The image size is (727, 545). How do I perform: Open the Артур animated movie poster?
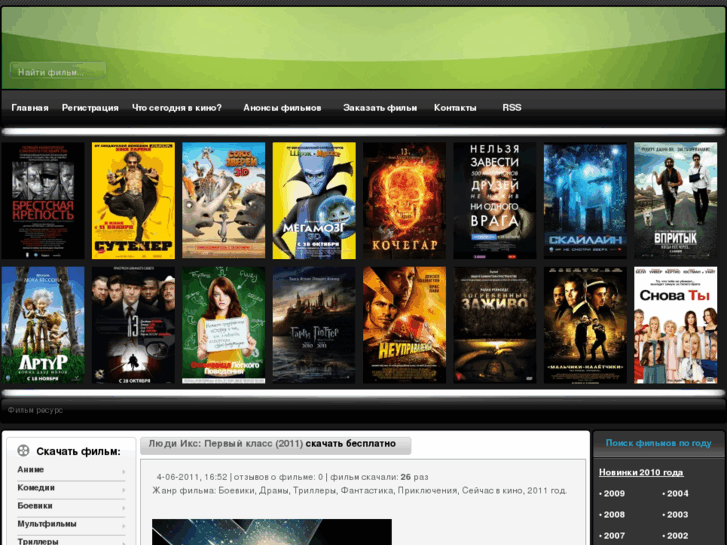click(x=43, y=325)
